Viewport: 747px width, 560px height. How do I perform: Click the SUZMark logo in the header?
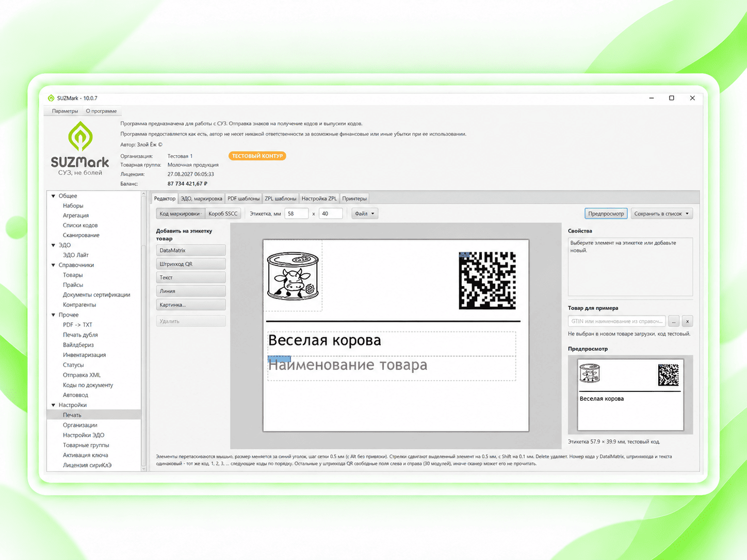coord(80,149)
